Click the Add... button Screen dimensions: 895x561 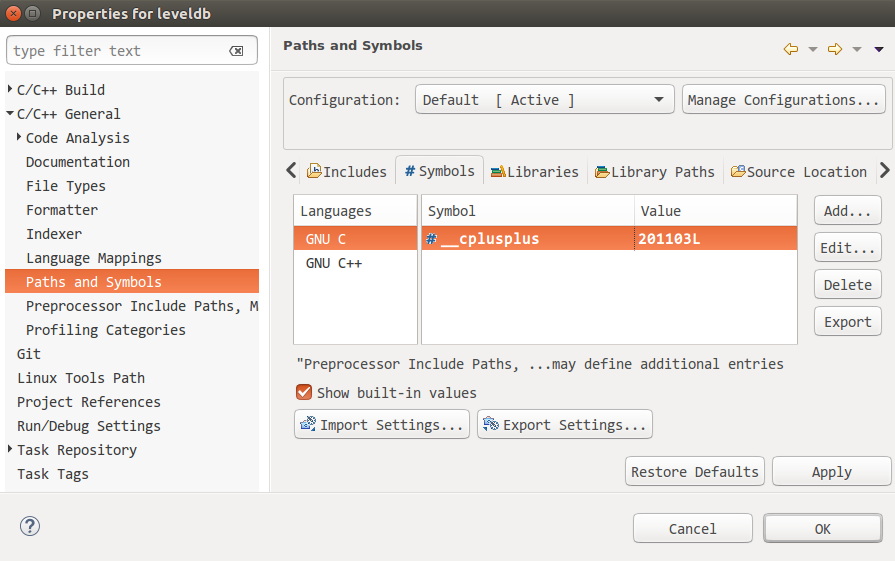[x=848, y=211]
